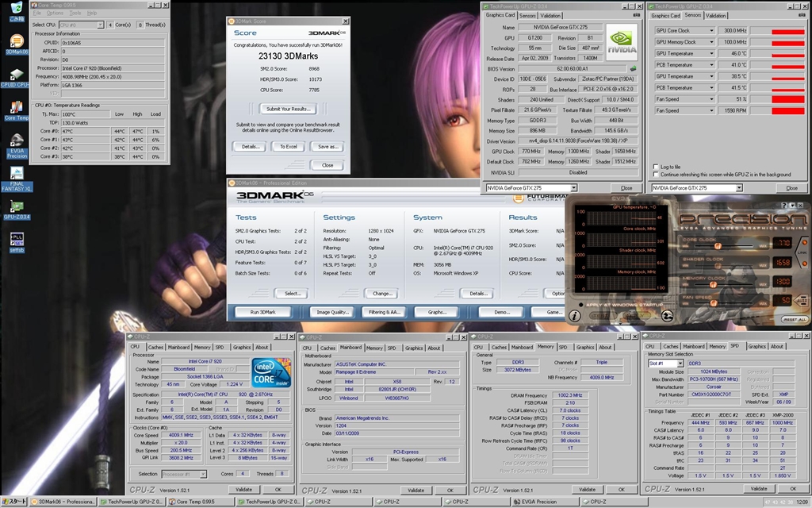Enable continue refreshing in background checkbox
Screen dimensions: 812x508
[x=654, y=175]
